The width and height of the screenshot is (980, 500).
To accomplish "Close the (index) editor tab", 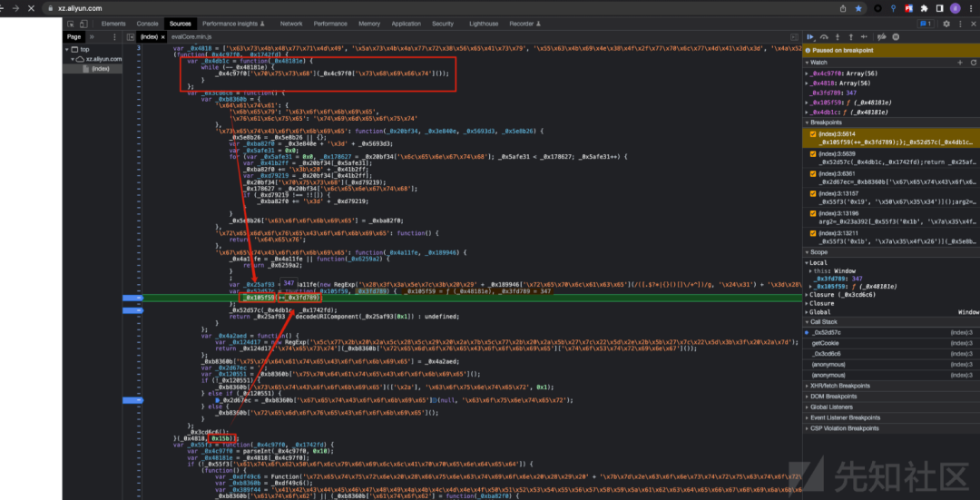I will (x=163, y=37).
